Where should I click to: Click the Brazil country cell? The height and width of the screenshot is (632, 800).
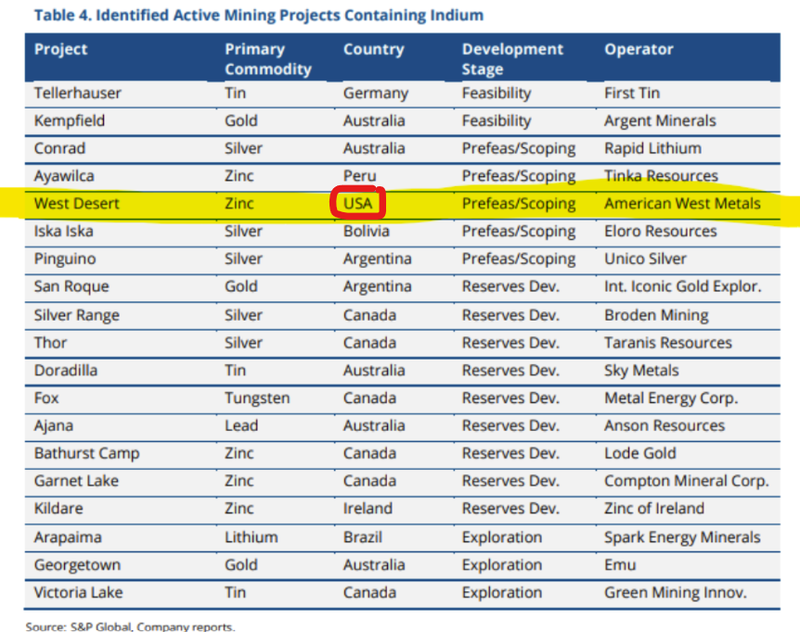[364, 537]
